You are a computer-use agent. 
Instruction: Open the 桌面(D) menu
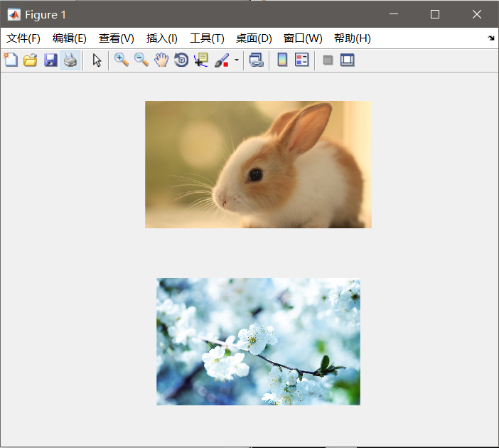(x=254, y=38)
